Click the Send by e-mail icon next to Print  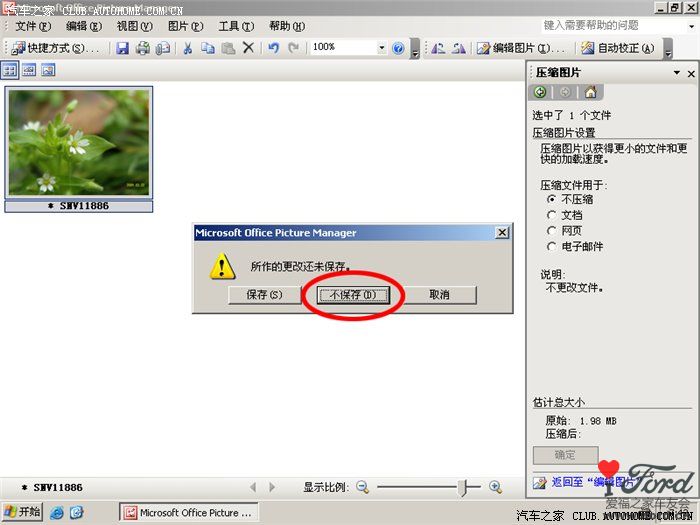click(163, 48)
